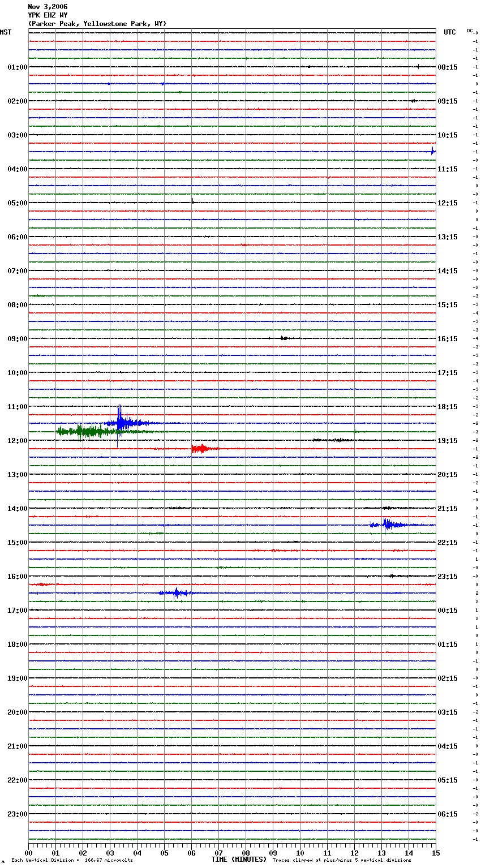Select the 14:00 MST row label
This screenshot has height=868, width=481.
coord(18,509)
